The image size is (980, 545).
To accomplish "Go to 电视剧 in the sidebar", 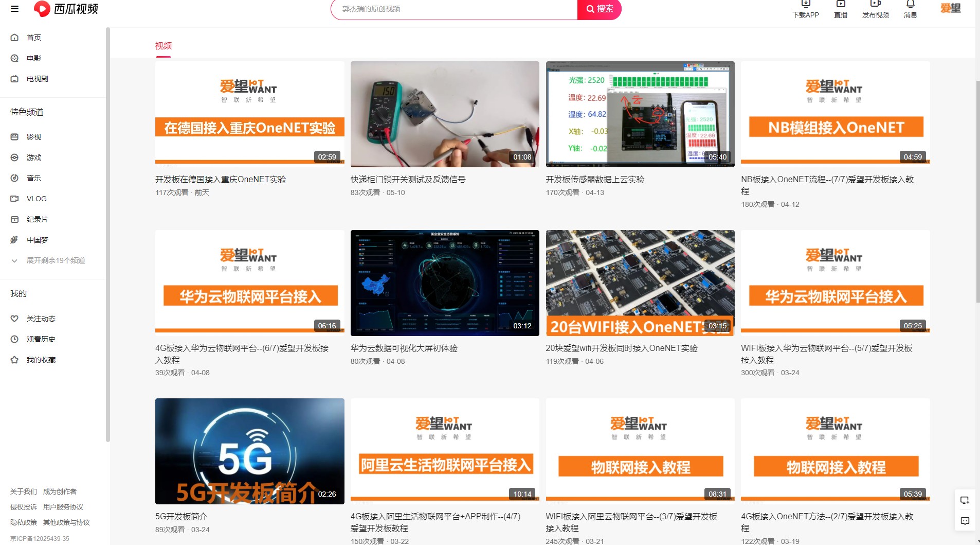I will [x=38, y=79].
